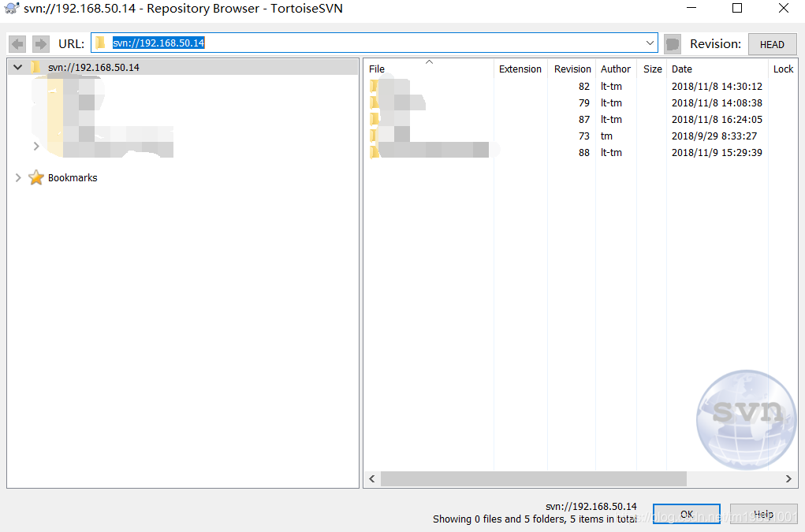Click date 2018/11/8 16:24:05
Viewport: 805px width, 532px height.
pyautogui.click(x=717, y=119)
